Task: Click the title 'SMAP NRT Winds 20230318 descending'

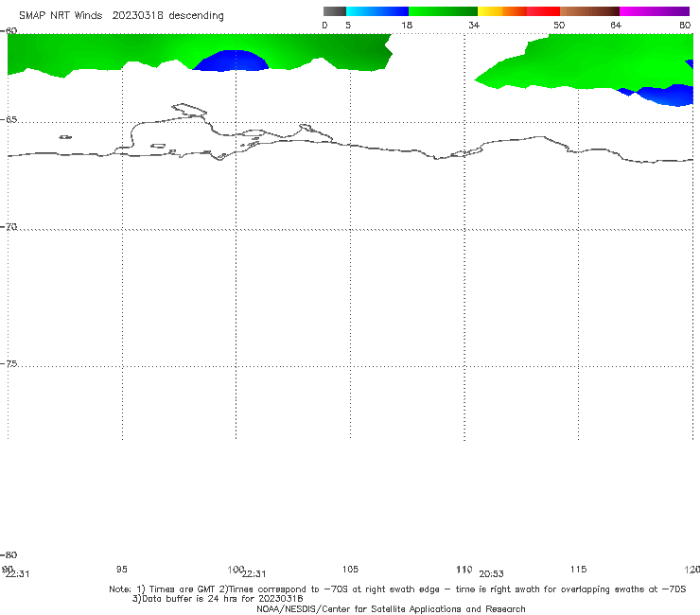Action: (121, 16)
